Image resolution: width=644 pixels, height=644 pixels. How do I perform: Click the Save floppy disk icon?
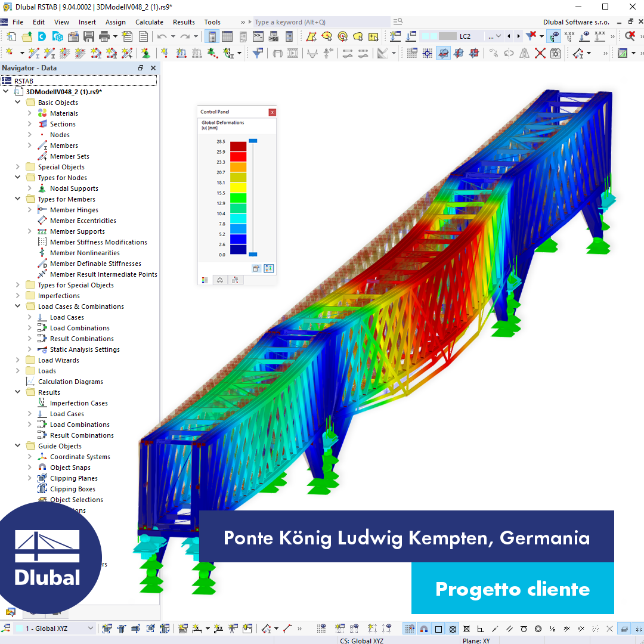pos(89,36)
